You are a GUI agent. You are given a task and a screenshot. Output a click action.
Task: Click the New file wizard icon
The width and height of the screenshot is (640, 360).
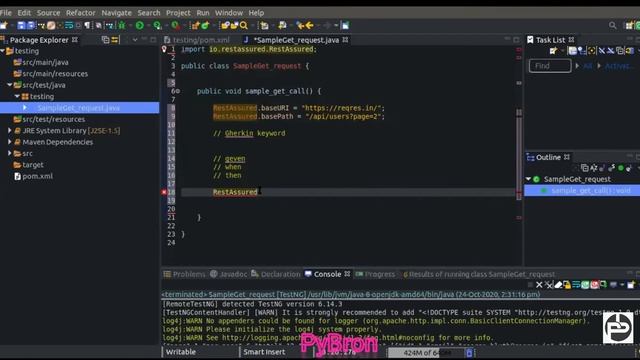pos(4,25)
